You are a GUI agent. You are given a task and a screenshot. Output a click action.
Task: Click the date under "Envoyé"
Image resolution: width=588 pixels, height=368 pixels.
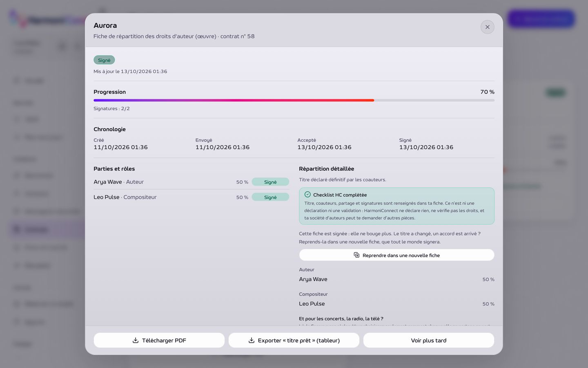(x=223, y=147)
